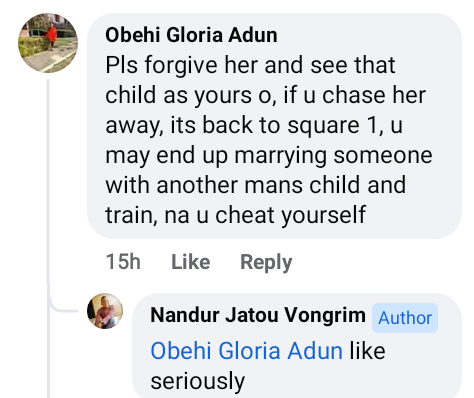Image resolution: width=474 pixels, height=398 pixels.
Task: Click the line 'away, its back to square 1, u'
Action: [x=254, y=125]
